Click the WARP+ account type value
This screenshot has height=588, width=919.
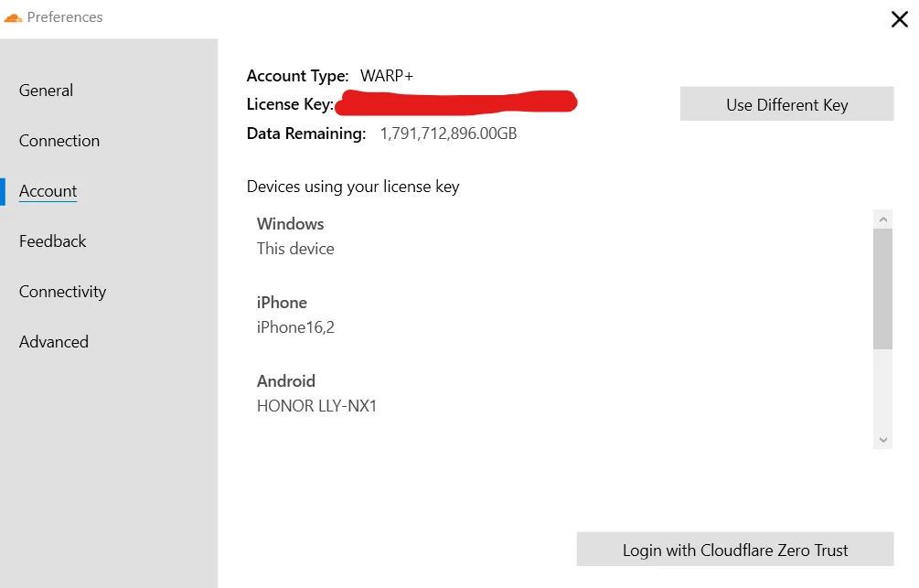click(387, 76)
